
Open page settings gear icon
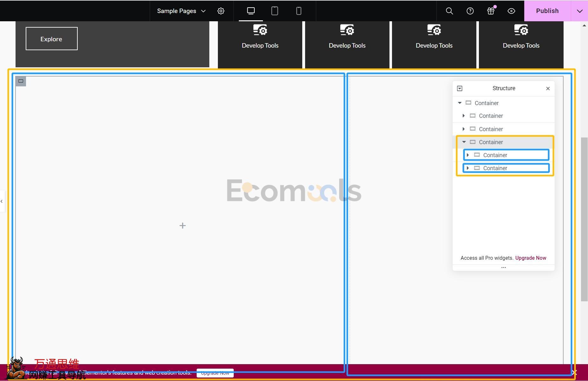tap(221, 11)
